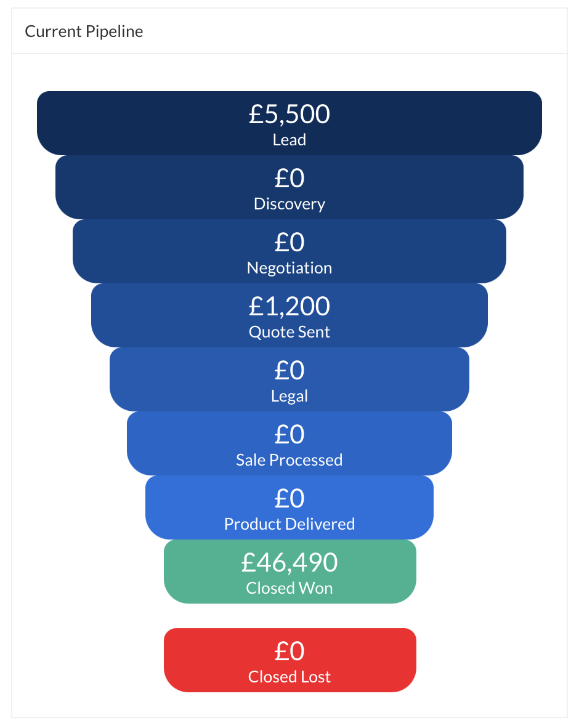Click the Current Pipeline panel title
This screenshot has height=728, width=579.
click(84, 31)
